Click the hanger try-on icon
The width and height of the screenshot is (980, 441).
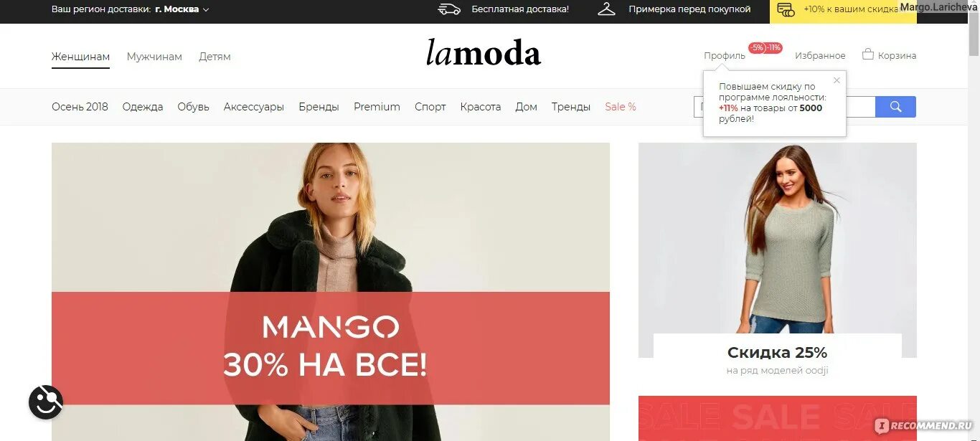tap(607, 9)
